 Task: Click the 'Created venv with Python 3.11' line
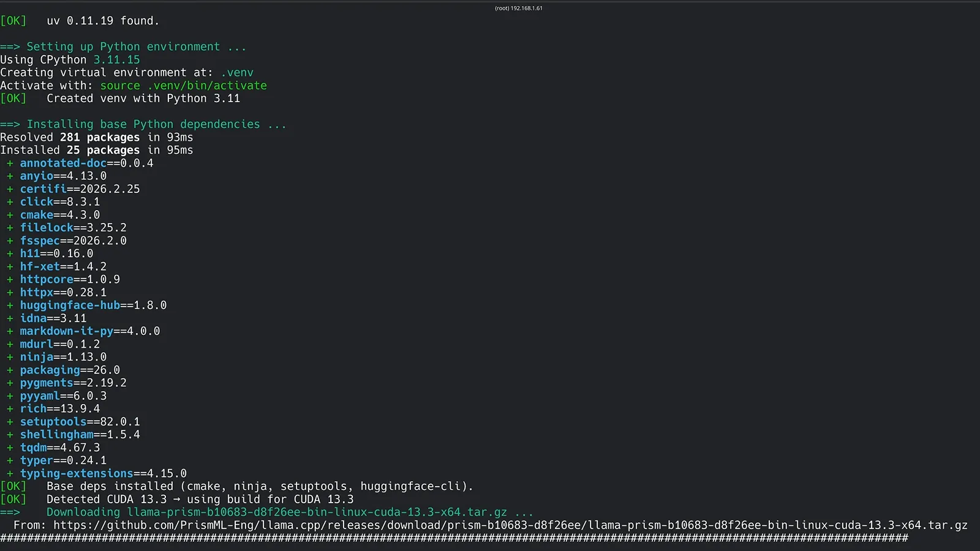click(143, 99)
